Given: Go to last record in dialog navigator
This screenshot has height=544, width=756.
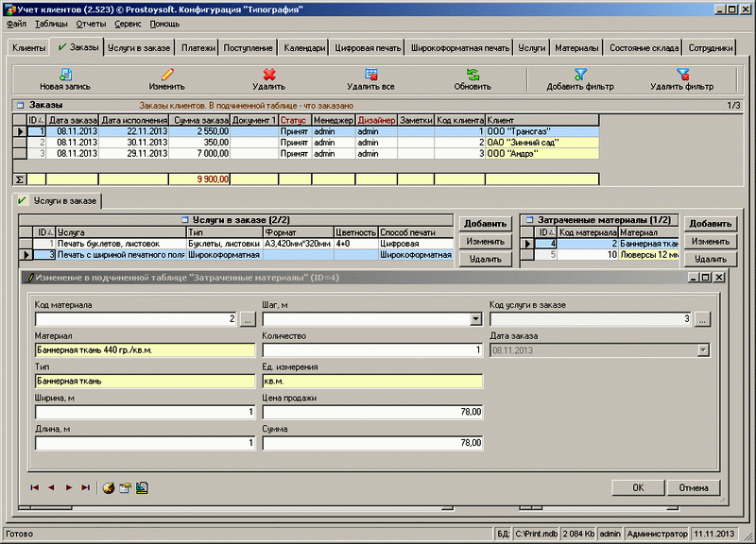Looking at the screenshot, I should [x=86, y=487].
